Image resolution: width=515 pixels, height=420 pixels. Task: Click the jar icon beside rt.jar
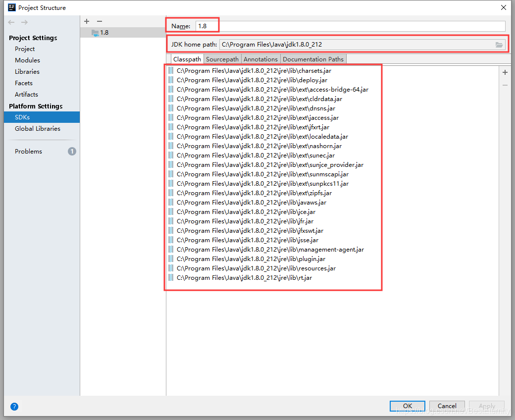[171, 278]
